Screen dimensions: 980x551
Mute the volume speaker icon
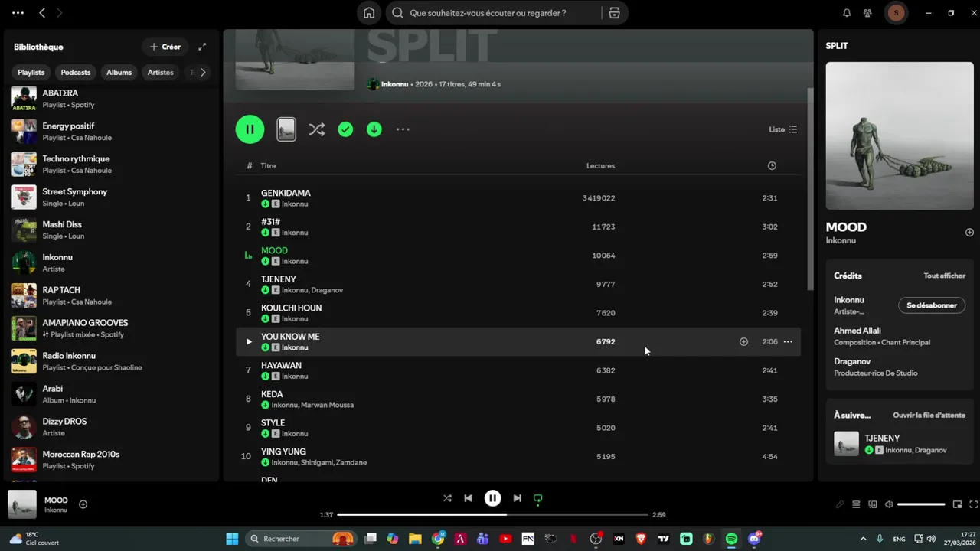click(889, 504)
